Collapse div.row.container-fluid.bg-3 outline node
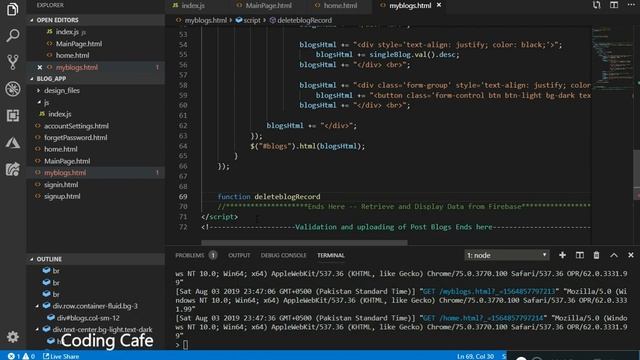This screenshot has height=360, width=640. tap(37, 306)
